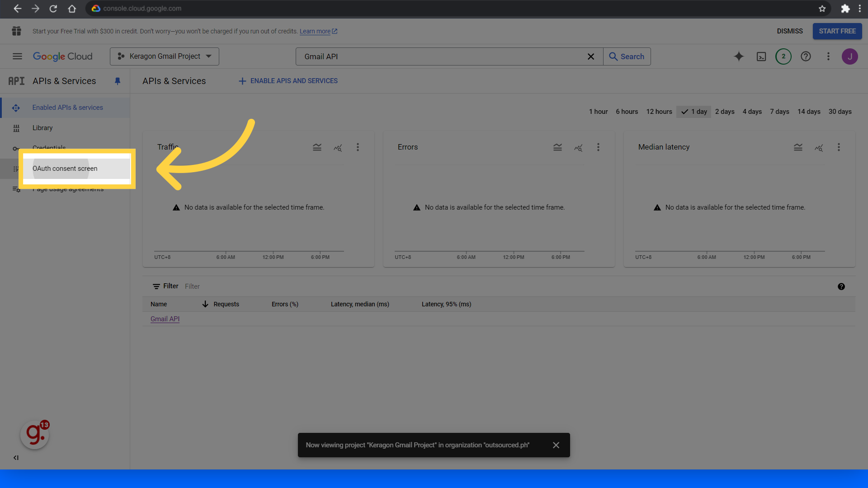Open Chrome three-dot menu
Viewport: 868px width, 488px height.
pyautogui.click(x=860, y=9)
